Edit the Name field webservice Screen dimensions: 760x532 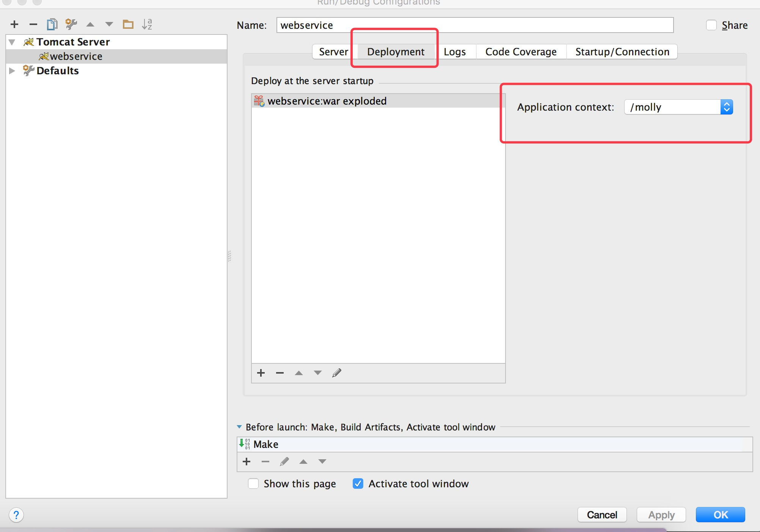click(x=475, y=25)
